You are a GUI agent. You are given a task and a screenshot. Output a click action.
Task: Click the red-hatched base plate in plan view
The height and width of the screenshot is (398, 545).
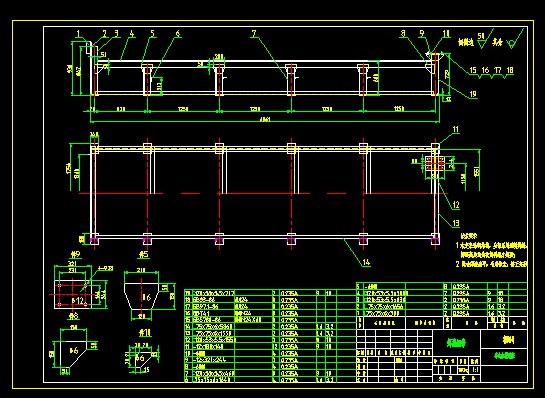pos(435,163)
